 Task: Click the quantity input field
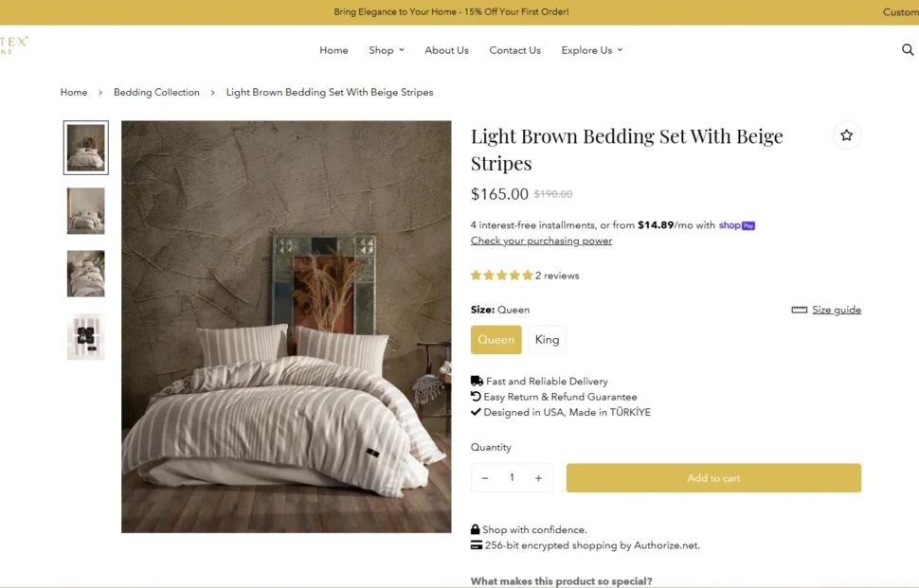click(512, 478)
